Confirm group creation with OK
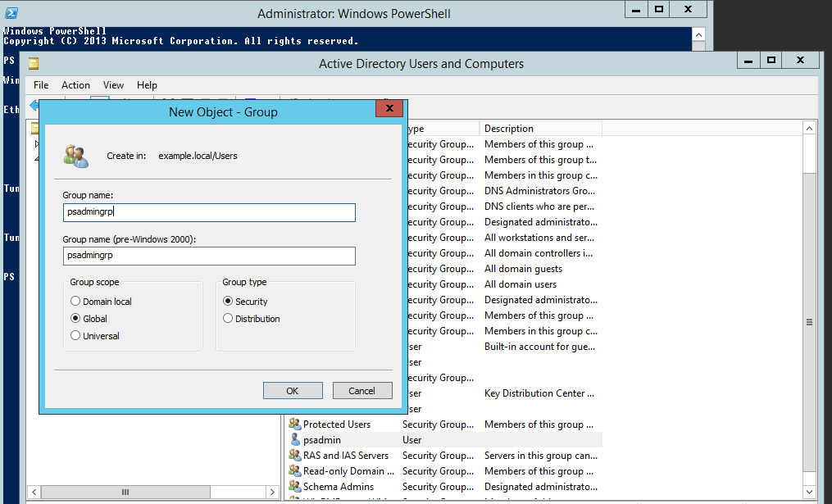This screenshot has height=504, width=832. coord(293,390)
